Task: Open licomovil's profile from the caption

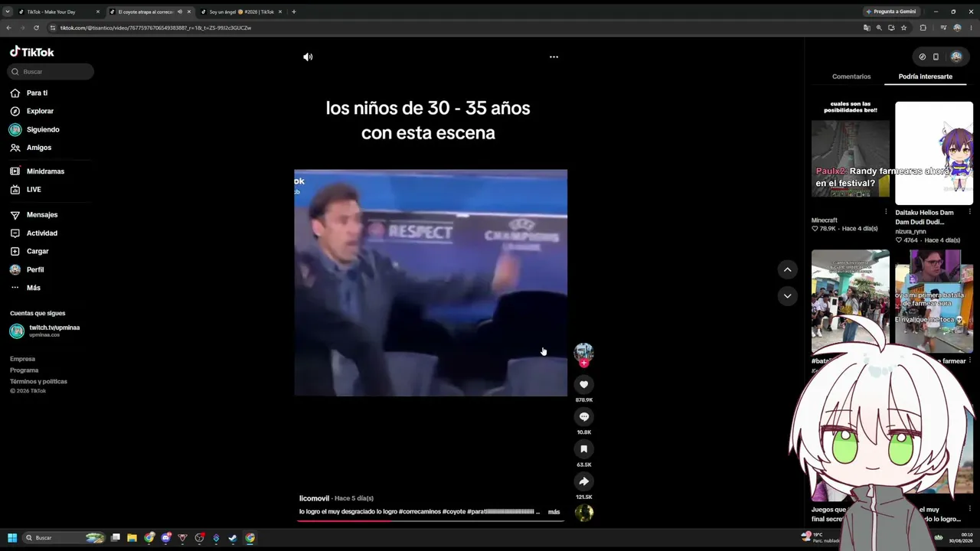Action: pyautogui.click(x=314, y=498)
